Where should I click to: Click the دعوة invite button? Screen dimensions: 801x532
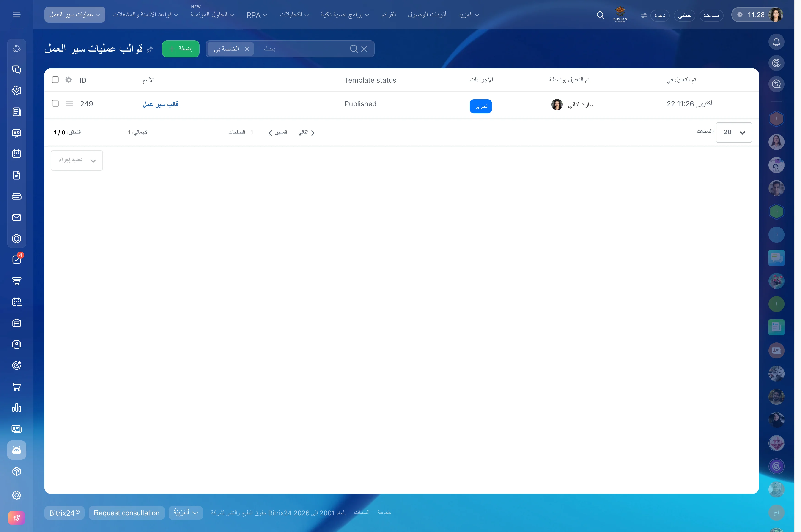point(660,15)
